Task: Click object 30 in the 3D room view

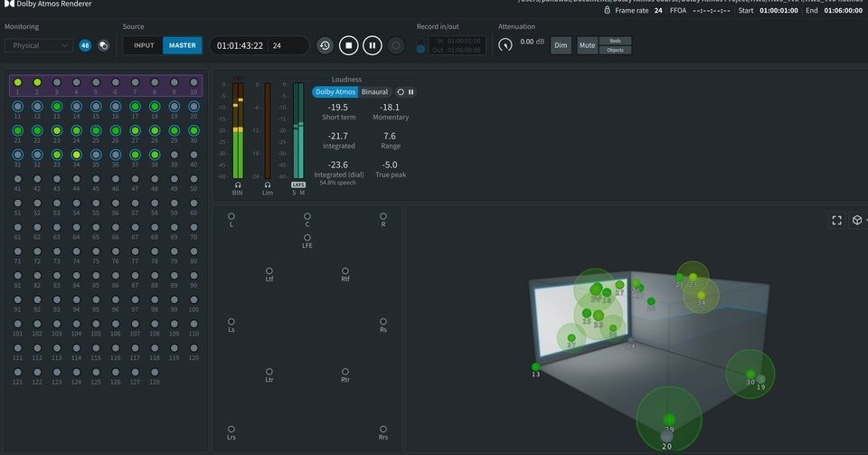Action: coord(750,374)
